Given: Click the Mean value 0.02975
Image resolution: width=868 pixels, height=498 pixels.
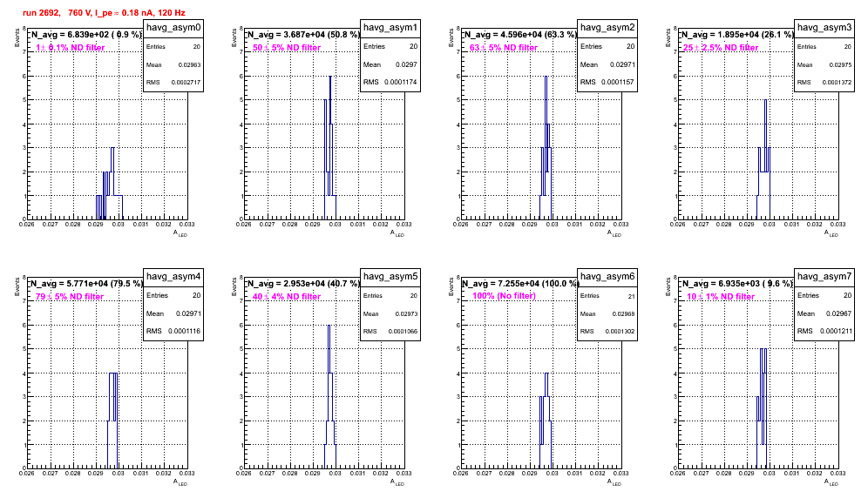Looking at the screenshot, I should pos(840,64).
